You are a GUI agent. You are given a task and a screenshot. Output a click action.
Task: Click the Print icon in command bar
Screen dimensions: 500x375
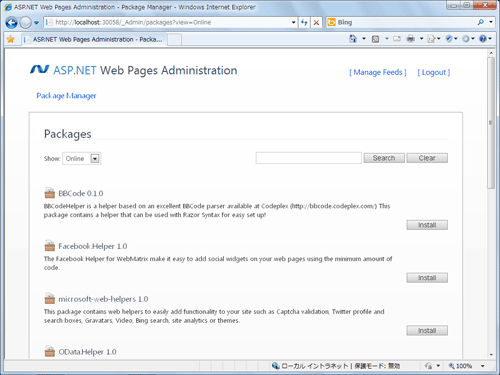coord(411,39)
